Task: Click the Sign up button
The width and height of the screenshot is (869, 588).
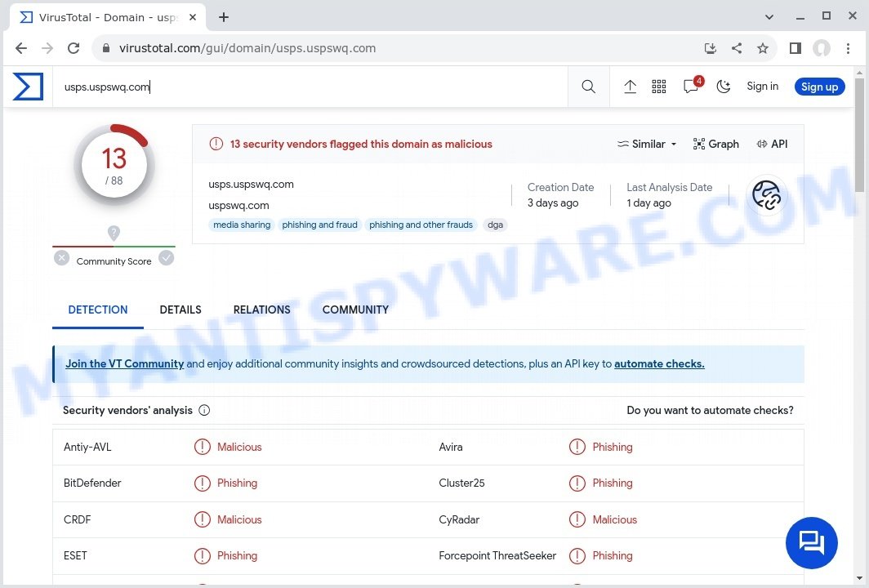Action: [819, 87]
